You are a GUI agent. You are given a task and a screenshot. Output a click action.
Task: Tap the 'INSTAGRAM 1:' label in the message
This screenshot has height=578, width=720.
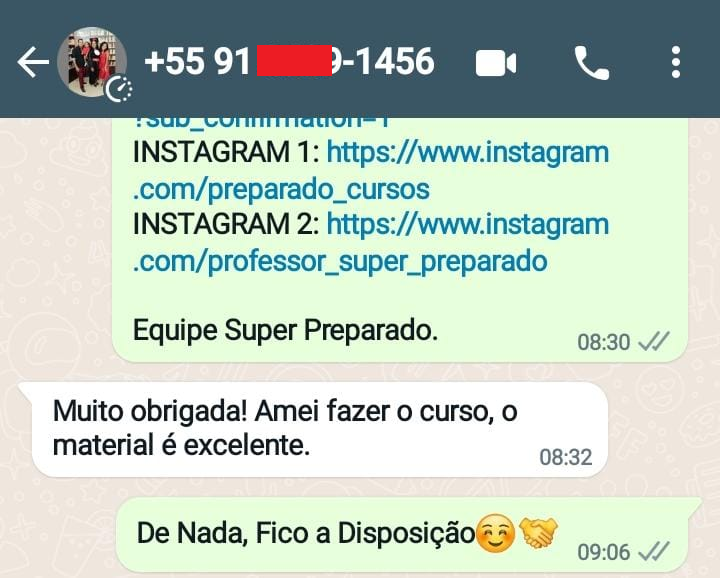tap(226, 152)
